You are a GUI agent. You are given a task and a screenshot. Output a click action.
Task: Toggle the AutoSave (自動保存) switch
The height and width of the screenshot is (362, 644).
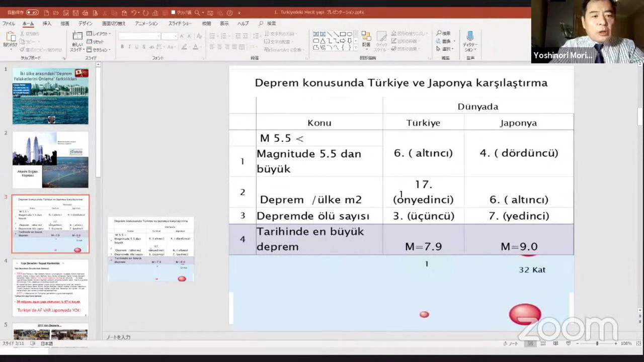coord(32,13)
